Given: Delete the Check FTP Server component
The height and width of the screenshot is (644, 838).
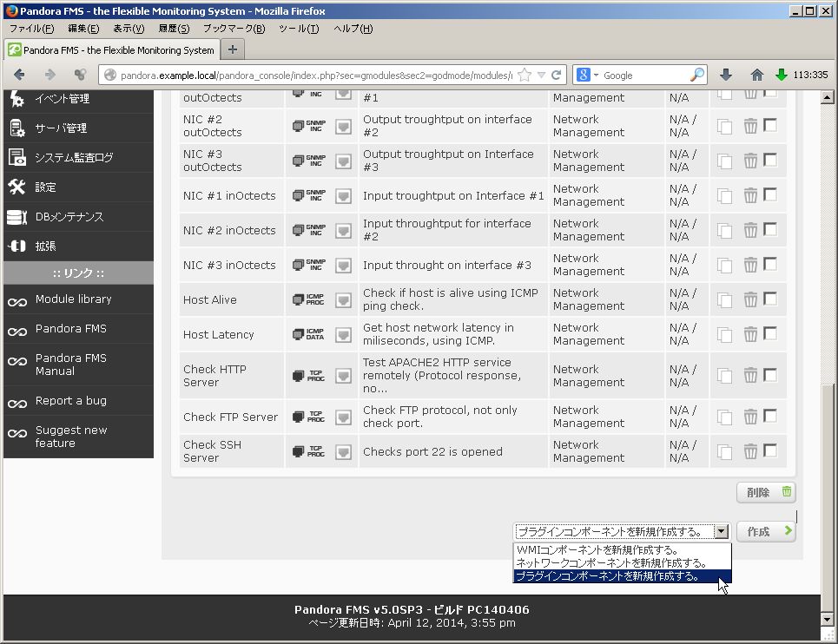Looking at the screenshot, I should tap(750, 417).
